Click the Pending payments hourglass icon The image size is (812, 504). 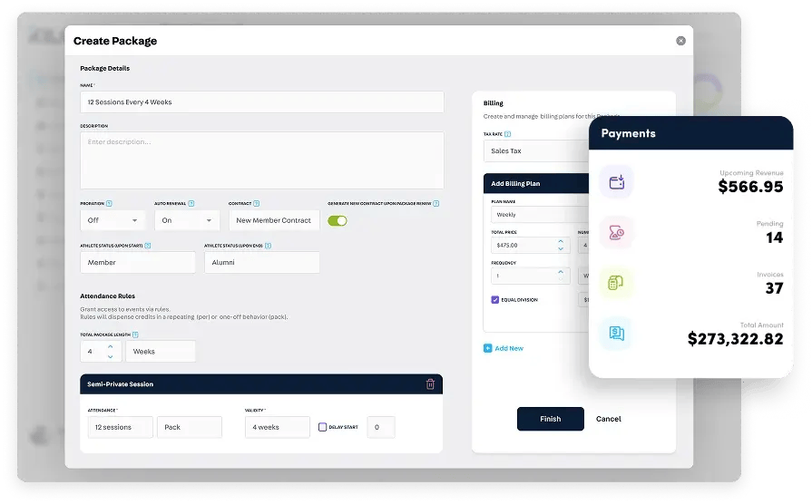coord(616,233)
